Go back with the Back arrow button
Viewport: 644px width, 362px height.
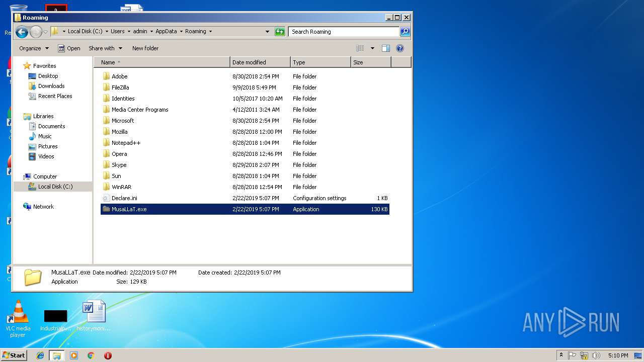pyautogui.click(x=22, y=32)
